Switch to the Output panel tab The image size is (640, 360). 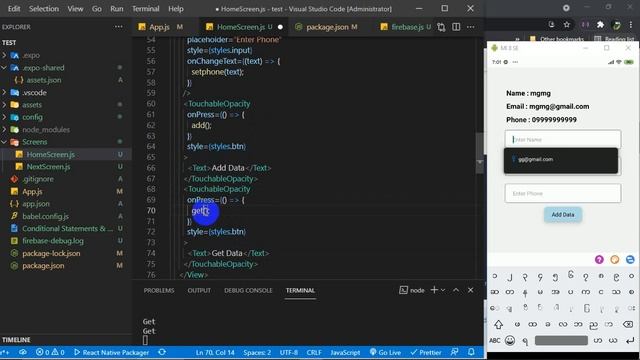click(x=199, y=290)
